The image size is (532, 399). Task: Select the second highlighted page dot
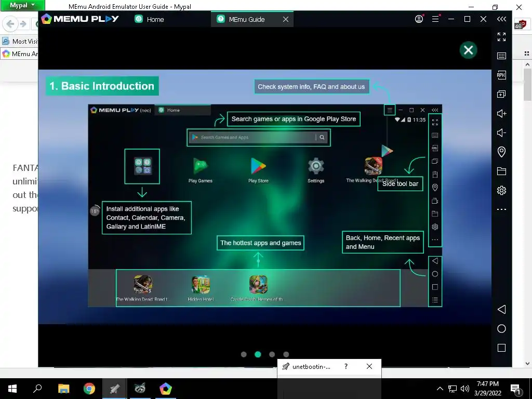coord(258,354)
